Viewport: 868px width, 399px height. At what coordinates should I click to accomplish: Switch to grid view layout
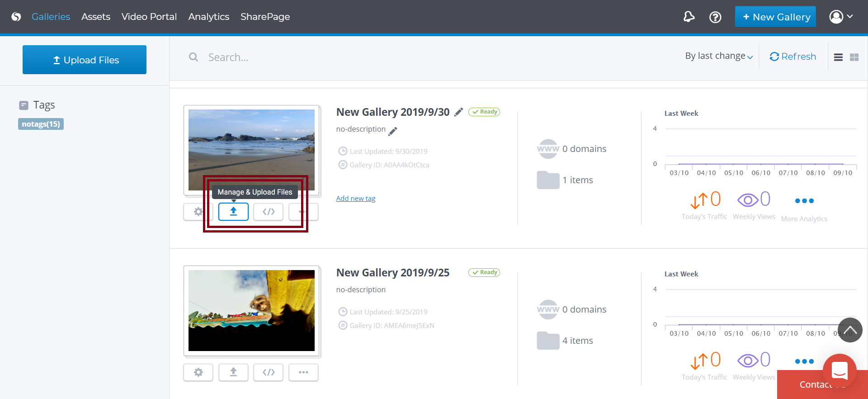854,57
